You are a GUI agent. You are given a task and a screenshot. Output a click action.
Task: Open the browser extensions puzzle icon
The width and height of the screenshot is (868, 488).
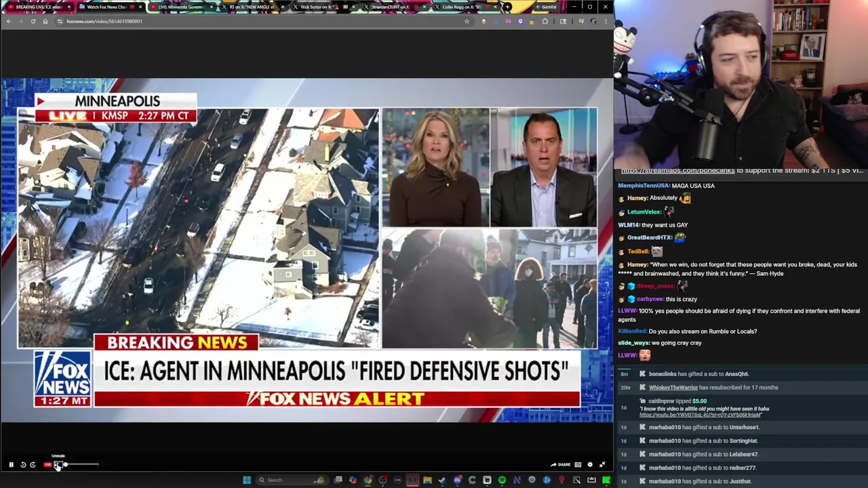click(x=545, y=21)
